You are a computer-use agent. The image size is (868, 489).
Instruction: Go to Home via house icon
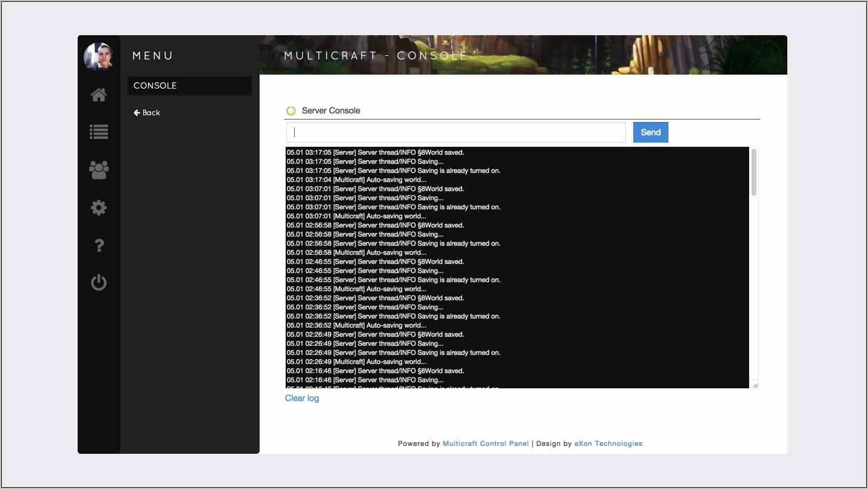(x=99, y=95)
